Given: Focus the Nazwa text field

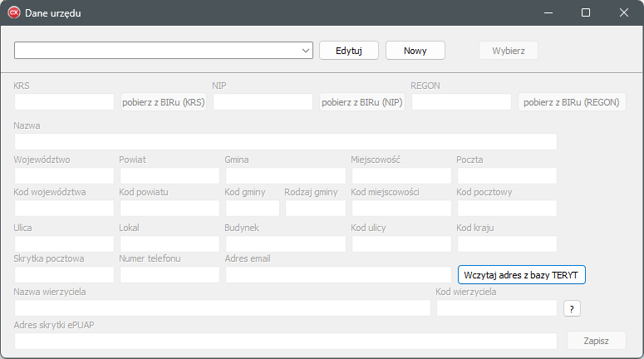Looking at the screenshot, I should click(x=285, y=141).
